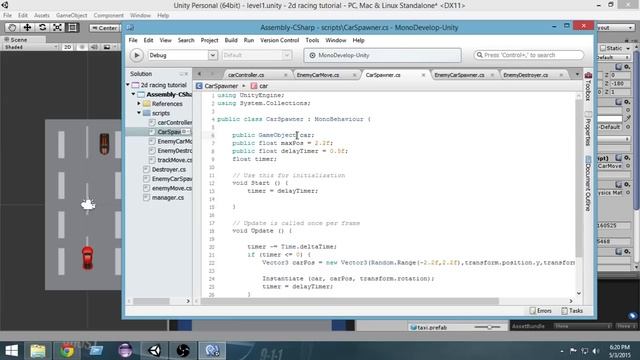
Task: Expand the References folder
Action: pos(139,104)
